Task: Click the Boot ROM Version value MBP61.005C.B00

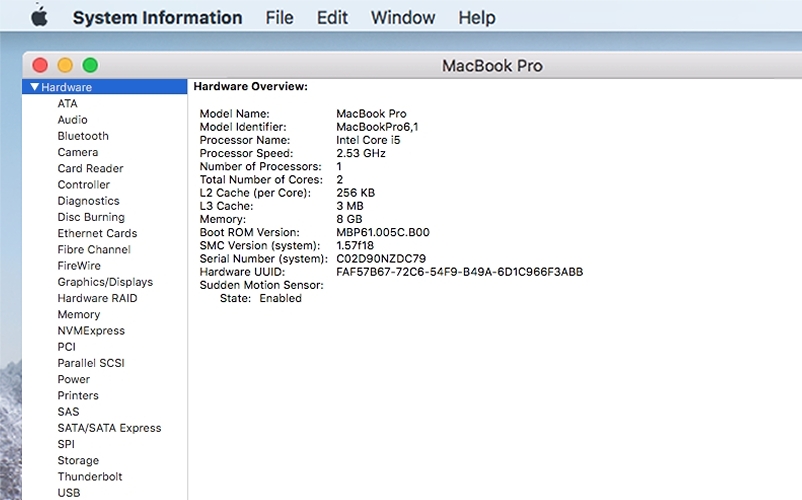Action: click(x=383, y=232)
